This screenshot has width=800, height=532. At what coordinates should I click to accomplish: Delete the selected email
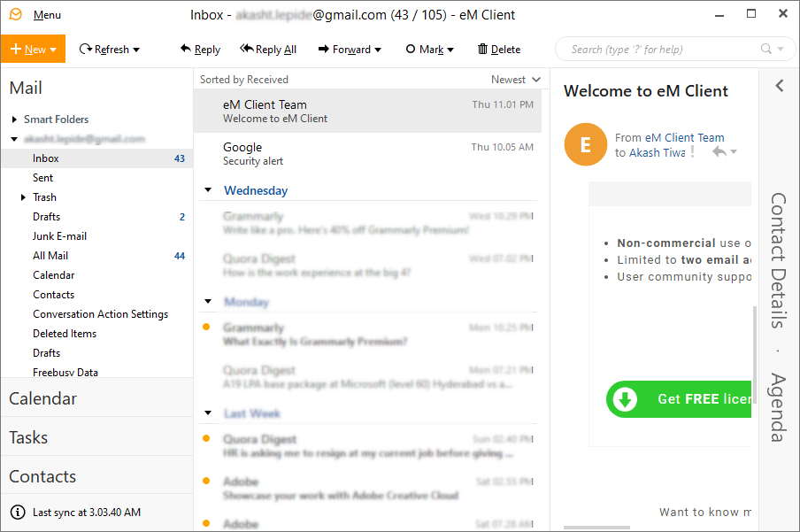(x=499, y=49)
